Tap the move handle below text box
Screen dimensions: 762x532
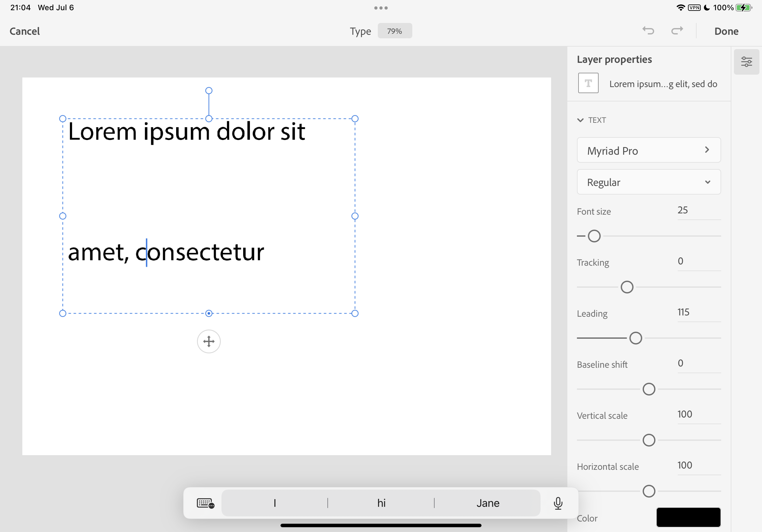(x=209, y=341)
